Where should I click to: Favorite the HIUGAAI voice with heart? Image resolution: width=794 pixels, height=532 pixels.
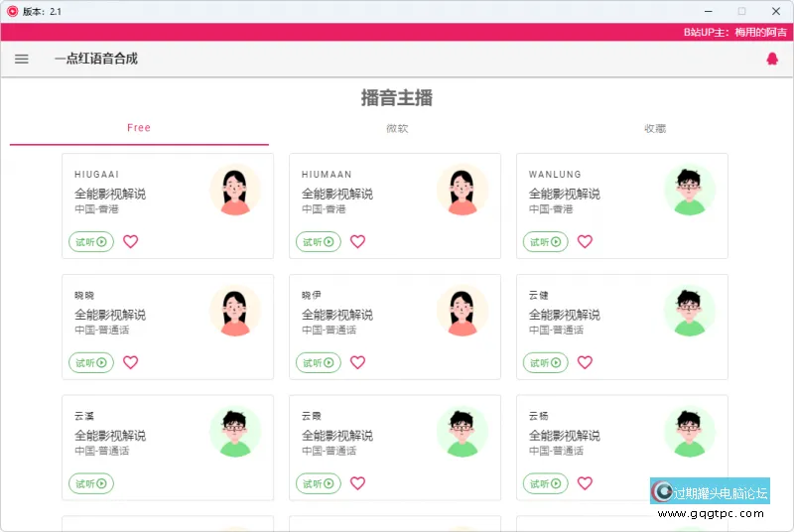coord(131,241)
